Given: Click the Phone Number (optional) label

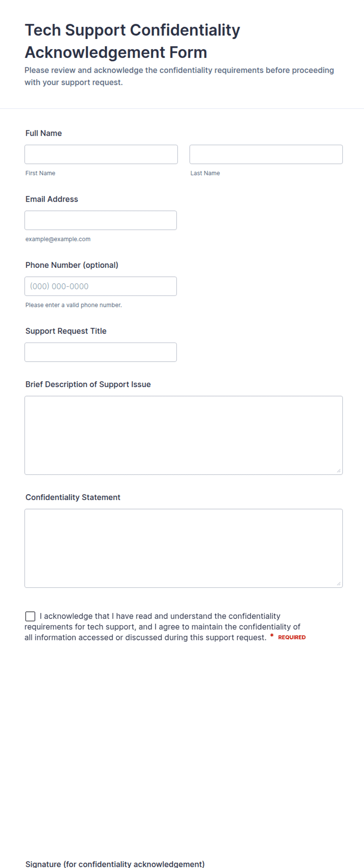Looking at the screenshot, I should tap(72, 265).
